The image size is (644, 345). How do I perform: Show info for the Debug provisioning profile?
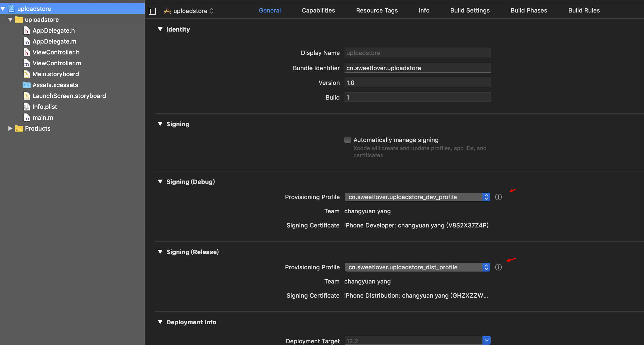pos(498,197)
